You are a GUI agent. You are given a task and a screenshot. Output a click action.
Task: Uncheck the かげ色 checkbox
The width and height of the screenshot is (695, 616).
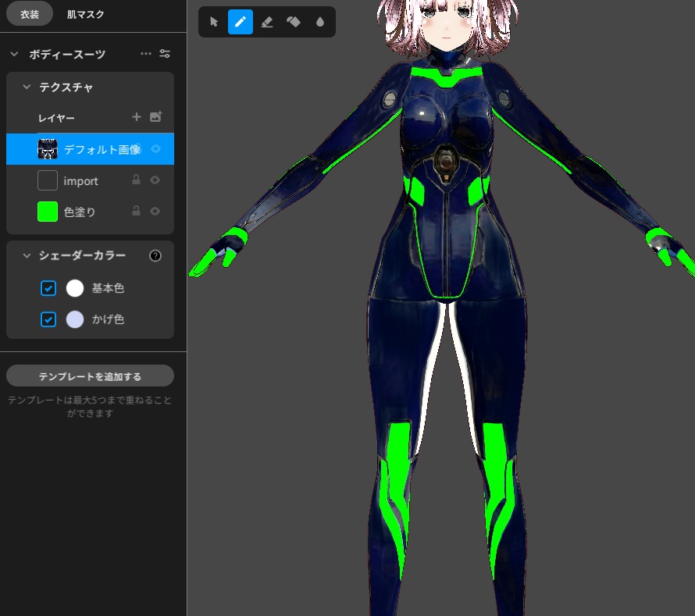click(x=48, y=319)
